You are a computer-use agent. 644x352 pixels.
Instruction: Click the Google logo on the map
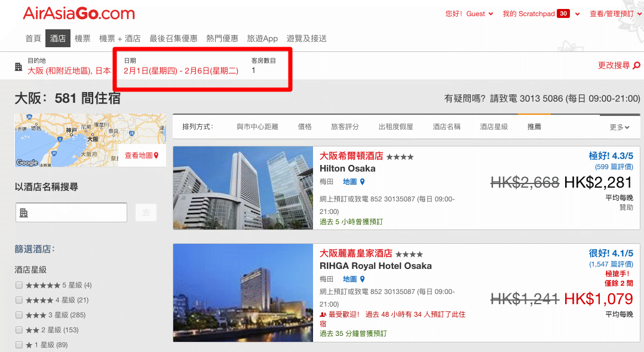point(27,162)
